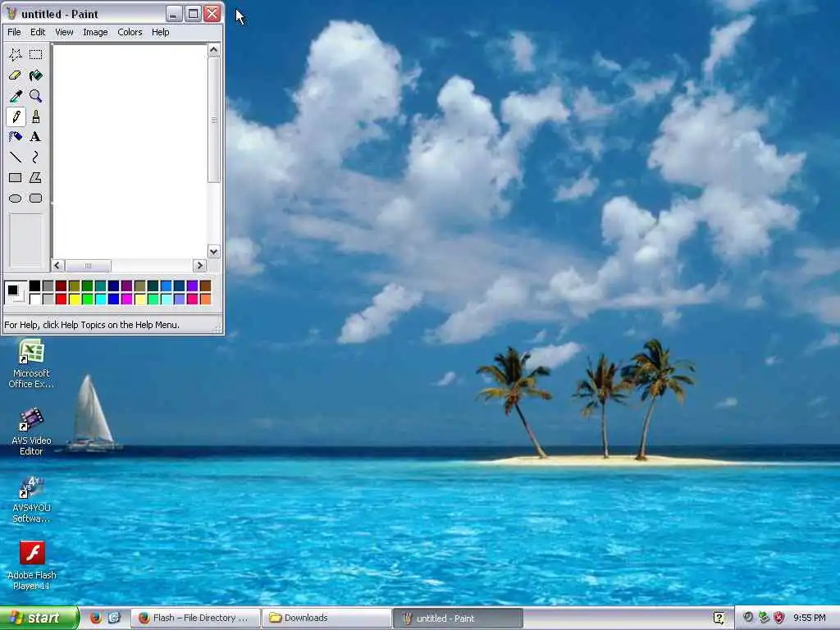The width and height of the screenshot is (840, 630).
Task: Choose the orange color swatch
Action: pos(206,299)
